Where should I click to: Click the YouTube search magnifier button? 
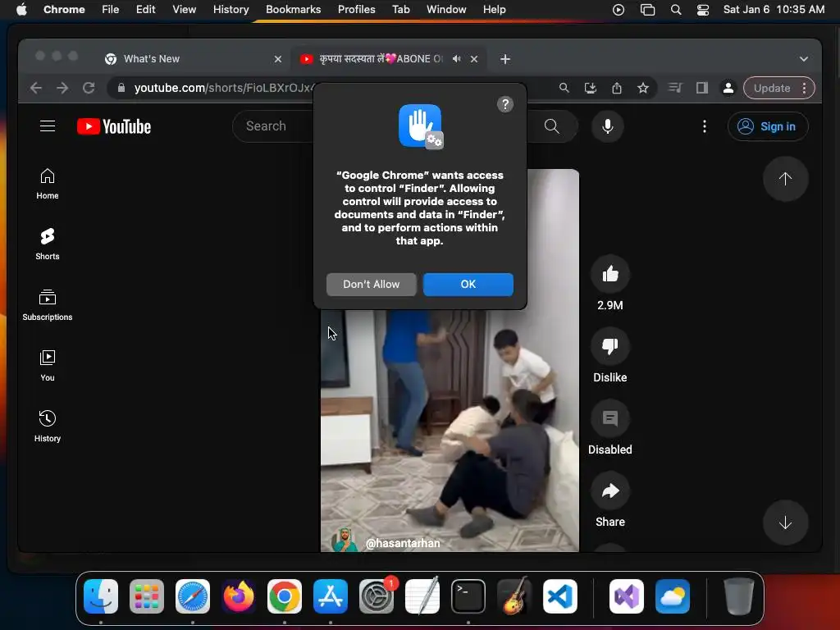[x=552, y=126]
